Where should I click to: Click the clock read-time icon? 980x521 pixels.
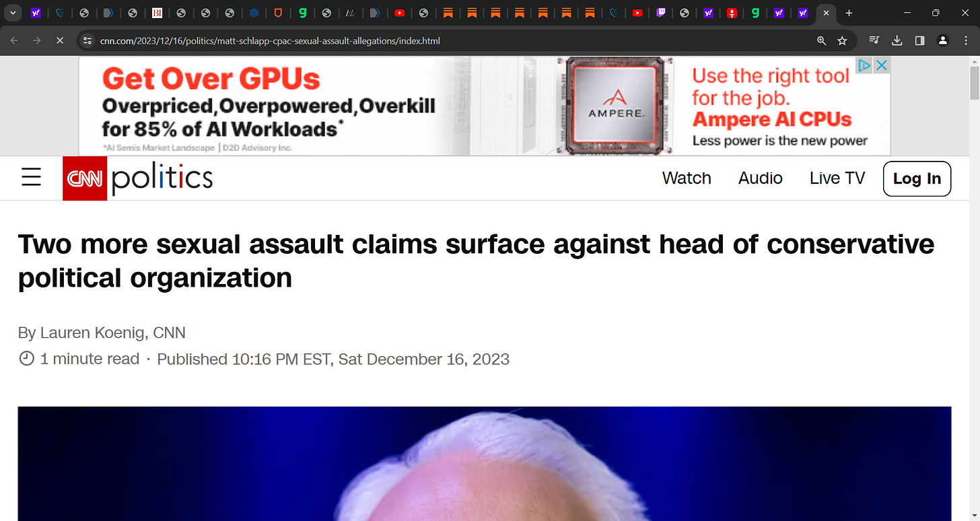click(x=26, y=359)
